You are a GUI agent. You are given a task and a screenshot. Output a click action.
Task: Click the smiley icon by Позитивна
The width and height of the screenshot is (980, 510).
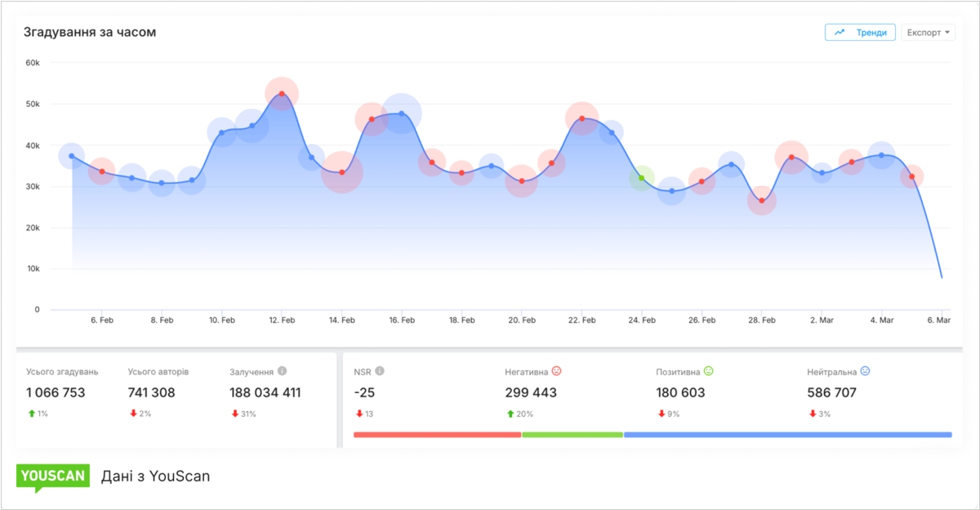[x=708, y=371]
